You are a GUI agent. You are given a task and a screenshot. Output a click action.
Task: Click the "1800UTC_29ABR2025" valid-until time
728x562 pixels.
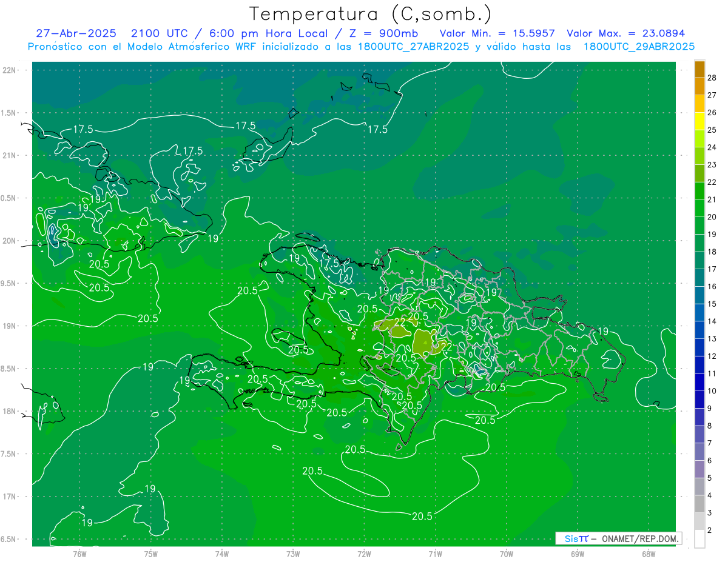click(639, 46)
